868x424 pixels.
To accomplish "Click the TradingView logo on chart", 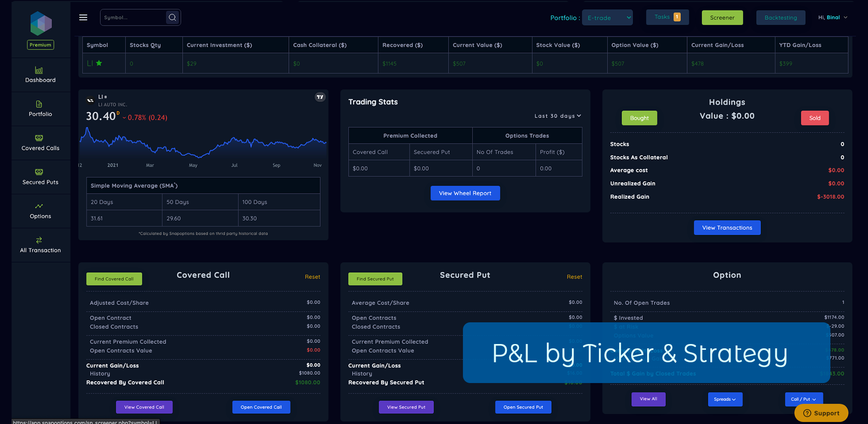I will tap(320, 97).
